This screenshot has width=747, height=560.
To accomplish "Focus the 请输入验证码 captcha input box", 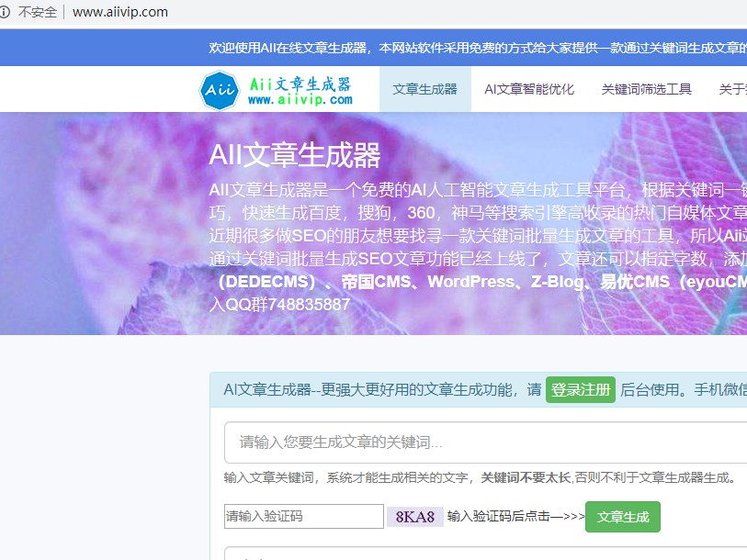I will (x=304, y=516).
